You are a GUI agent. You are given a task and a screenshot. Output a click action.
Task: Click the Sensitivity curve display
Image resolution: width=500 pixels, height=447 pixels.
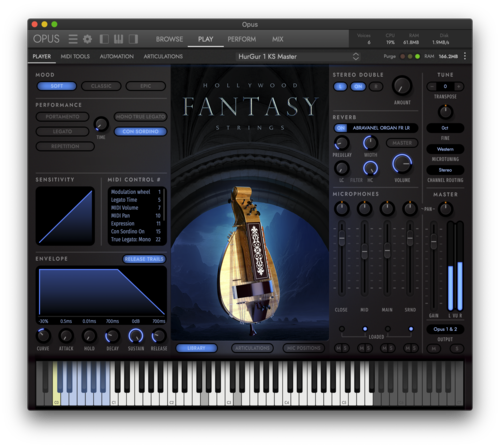[x=65, y=216]
